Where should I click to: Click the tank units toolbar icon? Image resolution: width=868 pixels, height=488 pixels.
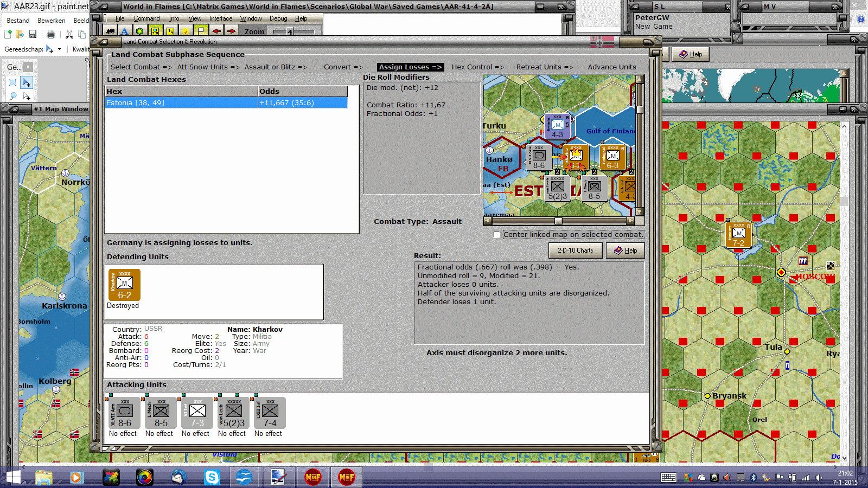111,31
